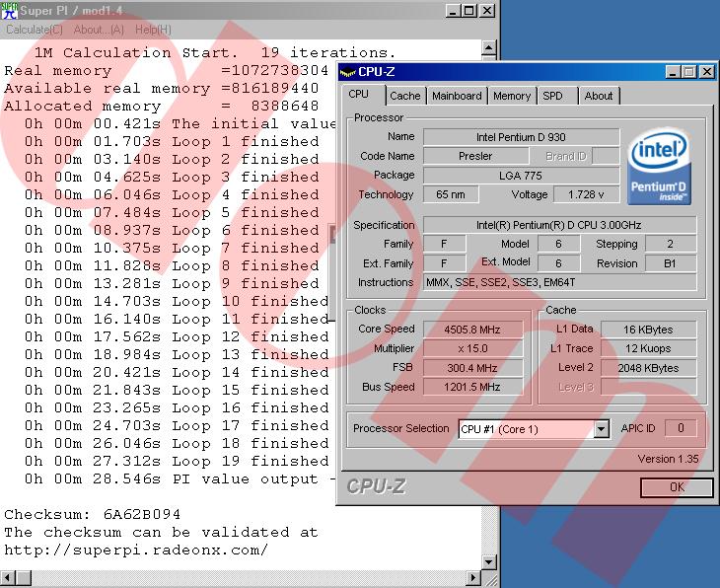Click Super PI vertical scrollbar up arrow

pyautogui.click(x=489, y=48)
